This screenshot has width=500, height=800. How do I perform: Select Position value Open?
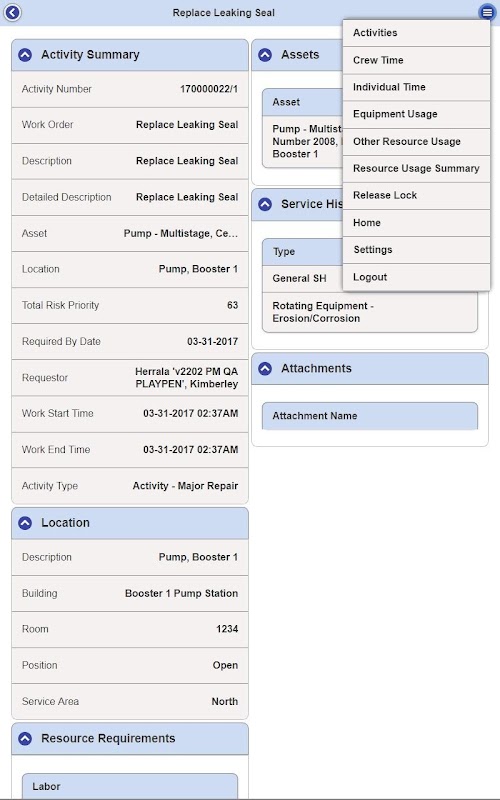(225, 665)
